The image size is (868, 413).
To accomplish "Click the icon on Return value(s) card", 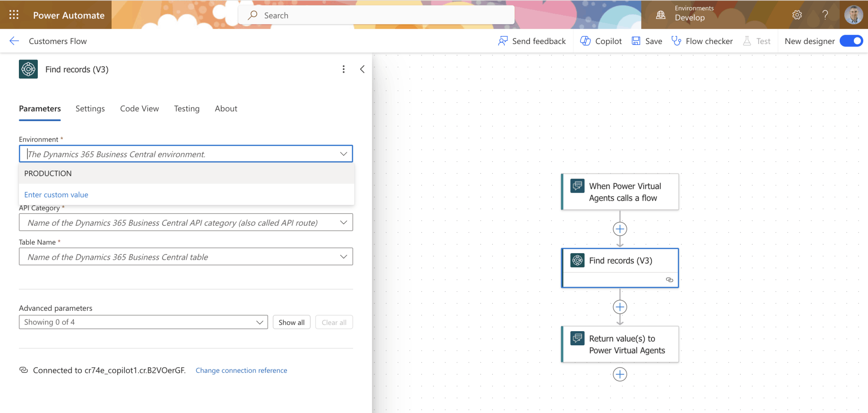I will [x=577, y=338].
